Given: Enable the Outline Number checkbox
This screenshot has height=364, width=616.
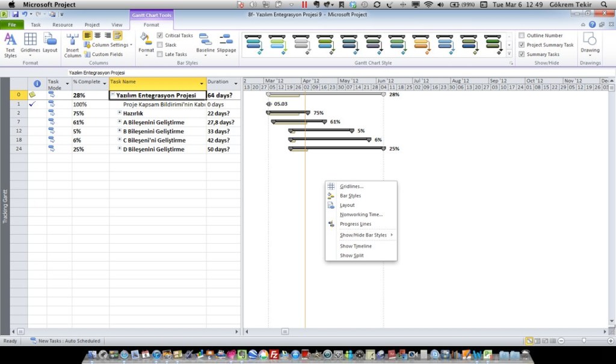Looking at the screenshot, I should 522,35.
